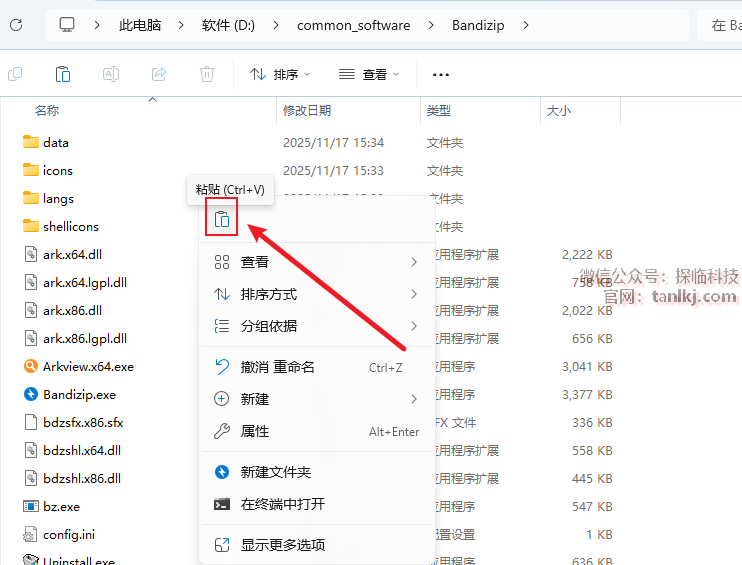Click common_software in the breadcrumb path
Screen dimensions: 742x565
click(354, 25)
